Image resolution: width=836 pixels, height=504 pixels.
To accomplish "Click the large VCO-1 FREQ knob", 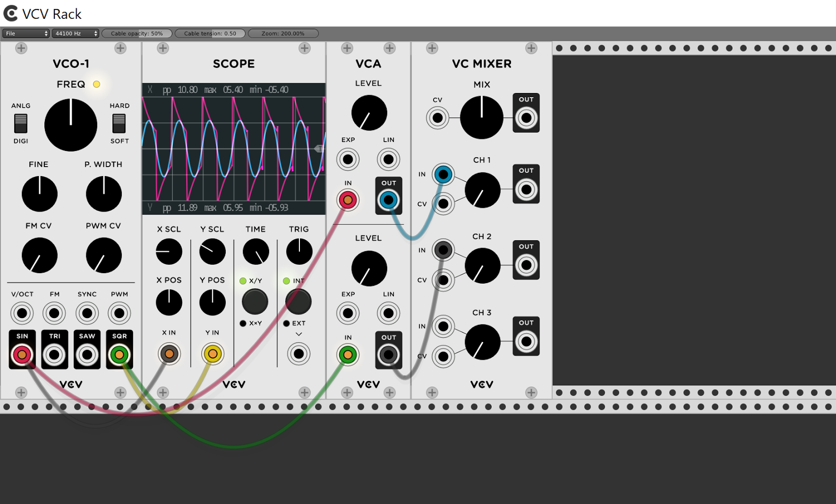I will pyautogui.click(x=71, y=125).
